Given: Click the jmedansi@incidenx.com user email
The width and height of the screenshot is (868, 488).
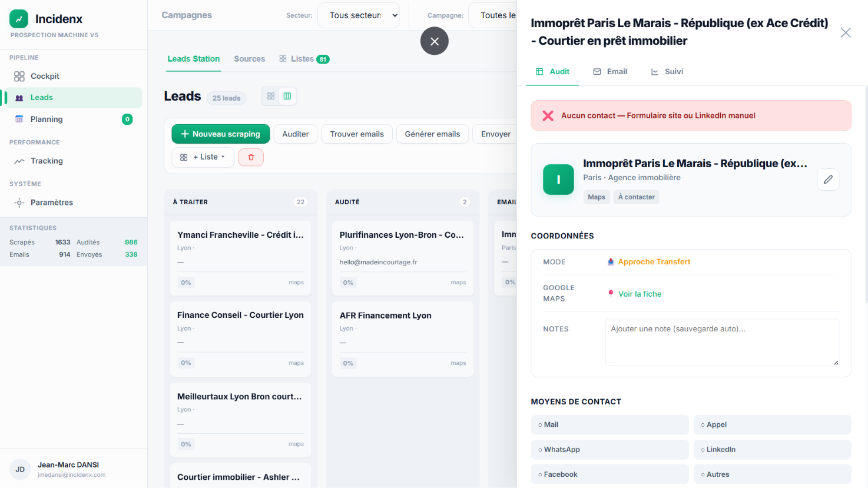Looking at the screenshot, I should [x=72, y=475].
